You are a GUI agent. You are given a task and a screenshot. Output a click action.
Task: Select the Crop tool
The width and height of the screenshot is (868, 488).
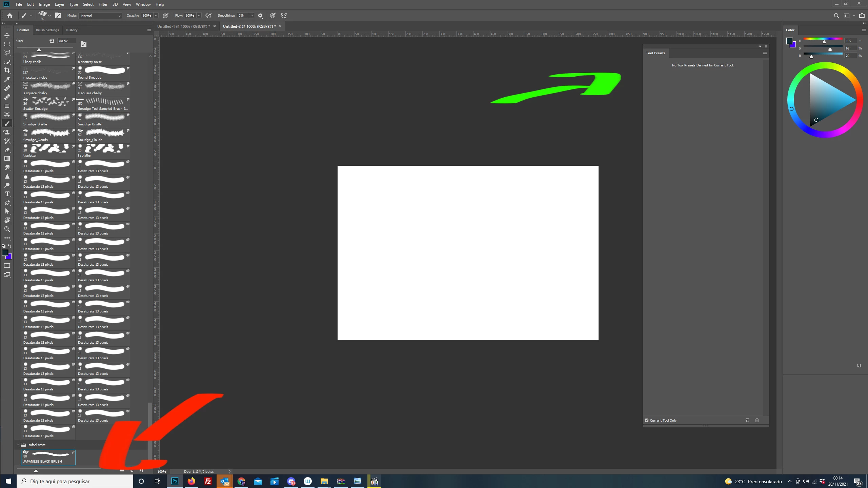click(7, 70)
